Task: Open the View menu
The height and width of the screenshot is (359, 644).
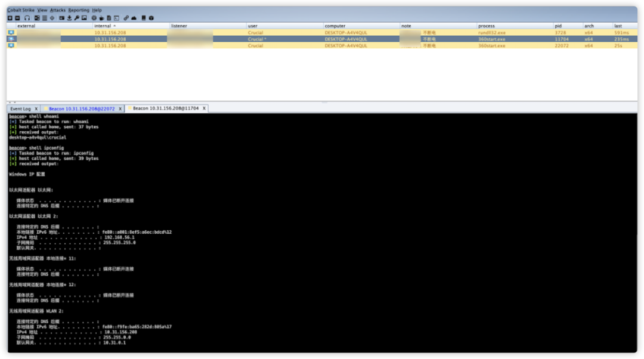Action: coord(42,10)
